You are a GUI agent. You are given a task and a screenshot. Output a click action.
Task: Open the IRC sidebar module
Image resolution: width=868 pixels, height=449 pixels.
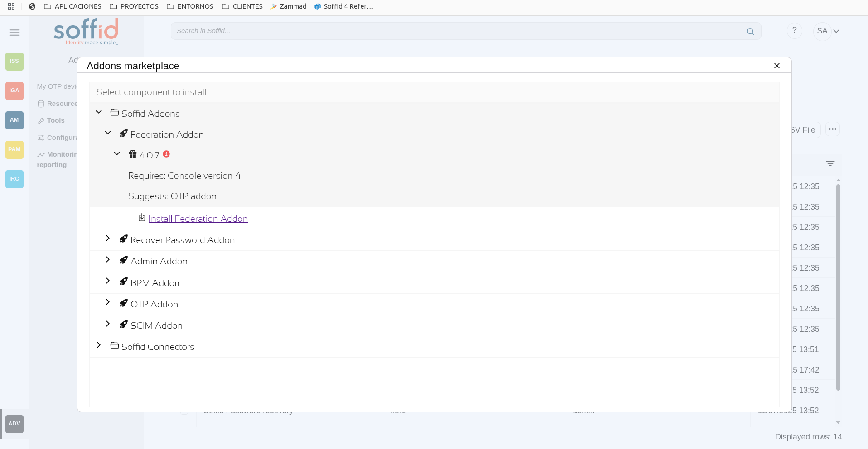click(14, 179)
